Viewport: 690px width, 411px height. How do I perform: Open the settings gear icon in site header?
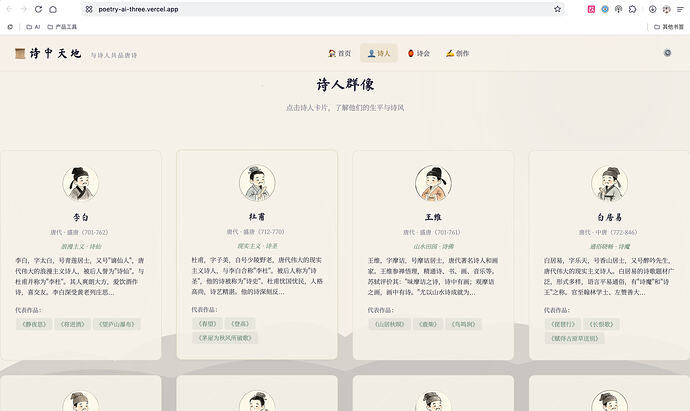[x=668, y=53]
